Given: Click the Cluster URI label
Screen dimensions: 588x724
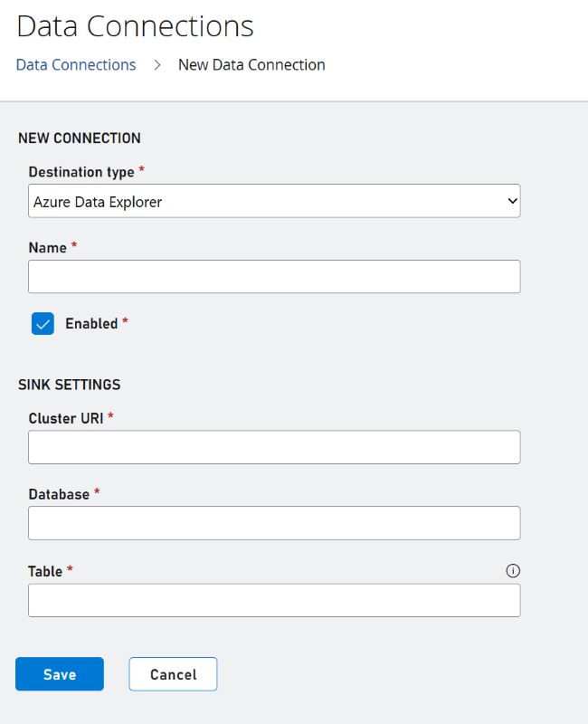Looking at the screenshot, I should tap(66, 418).
